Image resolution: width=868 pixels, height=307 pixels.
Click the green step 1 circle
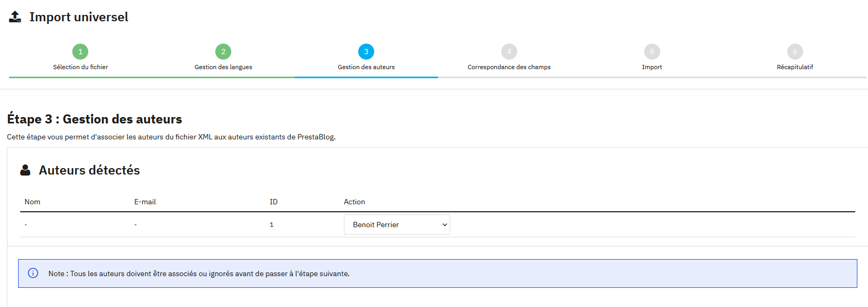click(x=80, y=52)
